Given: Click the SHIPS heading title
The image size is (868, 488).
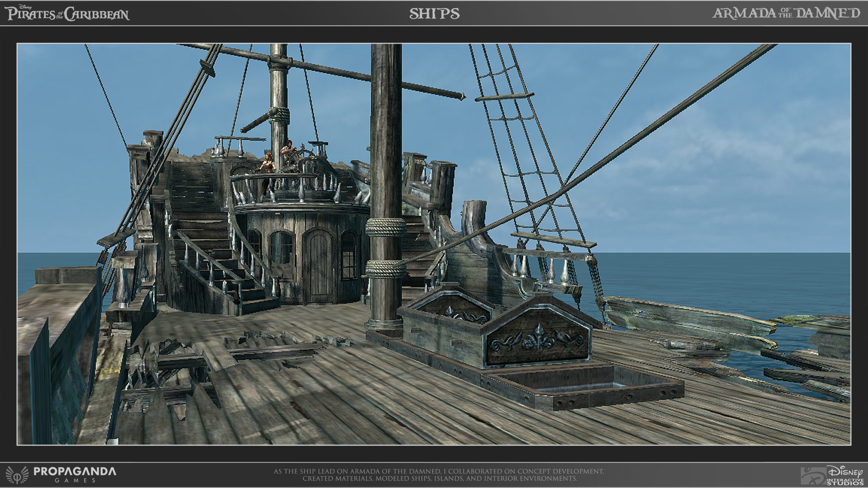Looking at the screenshot, I should 434,14.
